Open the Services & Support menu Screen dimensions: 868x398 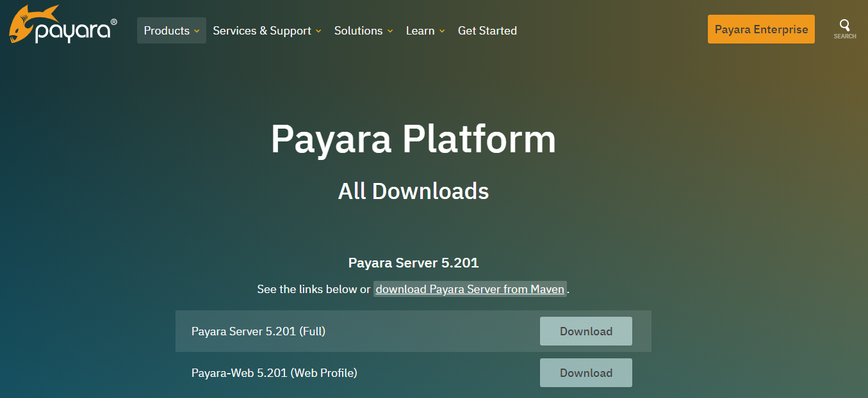click(267, 31)
